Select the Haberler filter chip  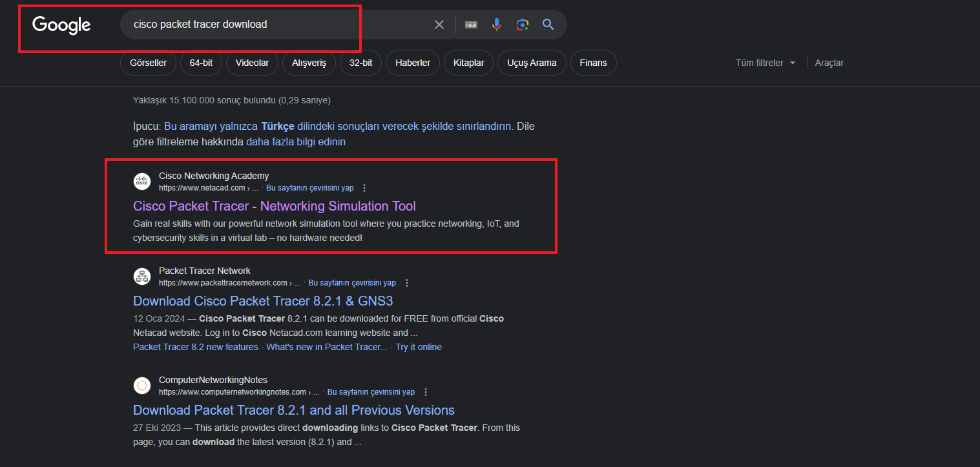(413, 63)
